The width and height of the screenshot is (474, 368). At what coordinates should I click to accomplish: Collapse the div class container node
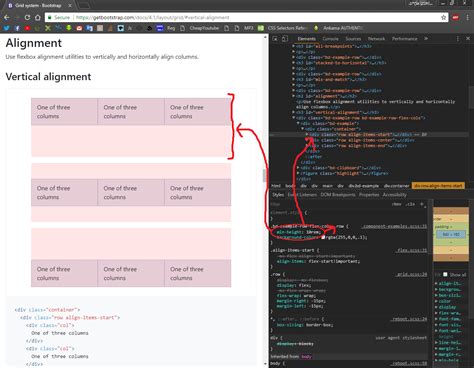(303, 129)
